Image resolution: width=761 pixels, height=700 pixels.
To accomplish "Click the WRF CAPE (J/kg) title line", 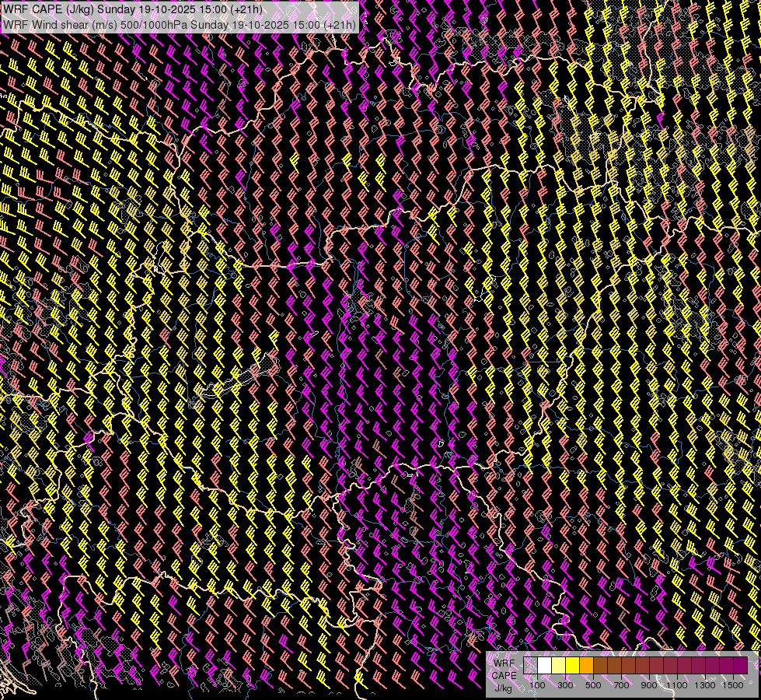I will coord(133,9).
